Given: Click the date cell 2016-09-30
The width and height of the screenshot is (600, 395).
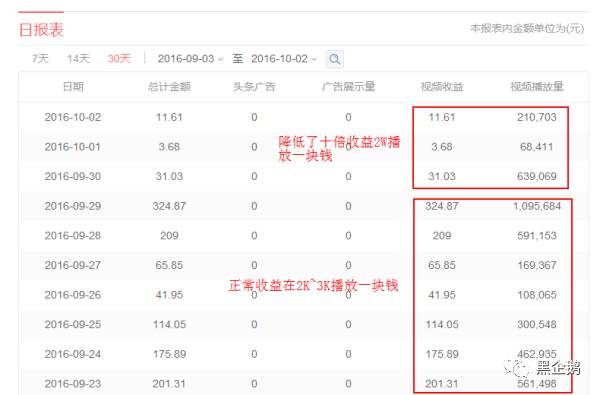Looking at the screenshot, I should [73, 176].
